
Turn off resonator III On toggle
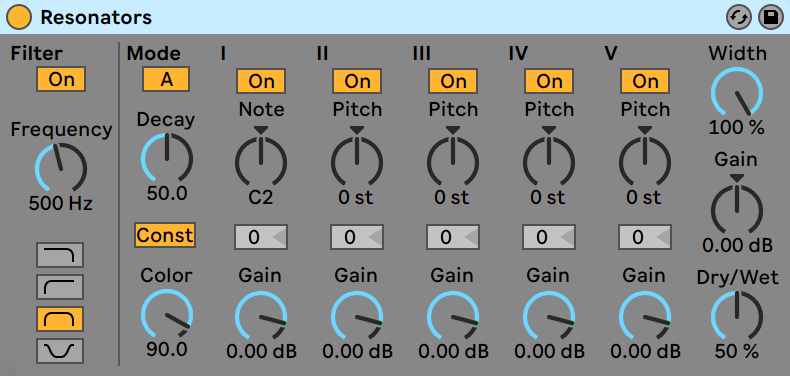click(453, 81)
